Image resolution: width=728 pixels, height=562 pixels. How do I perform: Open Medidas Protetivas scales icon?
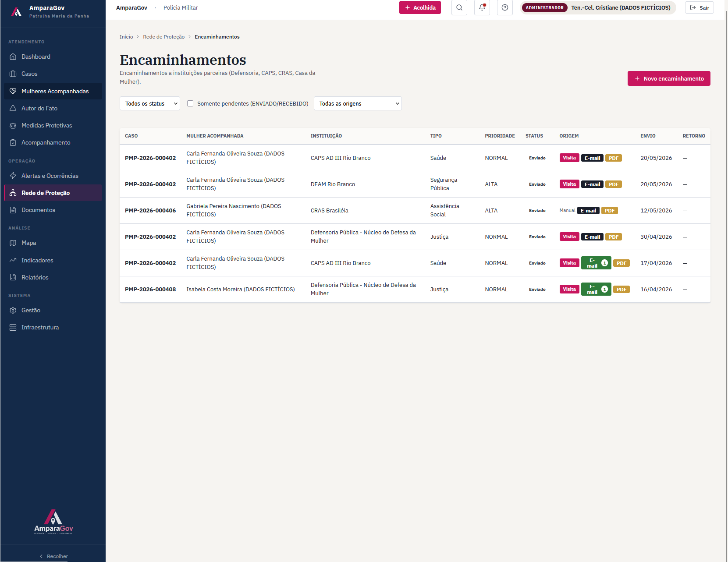pyautogui.click(x=13, y=125)
